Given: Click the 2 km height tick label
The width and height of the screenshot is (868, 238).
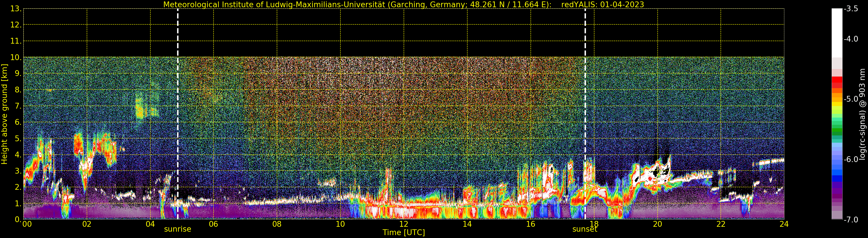Looking at the screenshot, I should point(18,187).
